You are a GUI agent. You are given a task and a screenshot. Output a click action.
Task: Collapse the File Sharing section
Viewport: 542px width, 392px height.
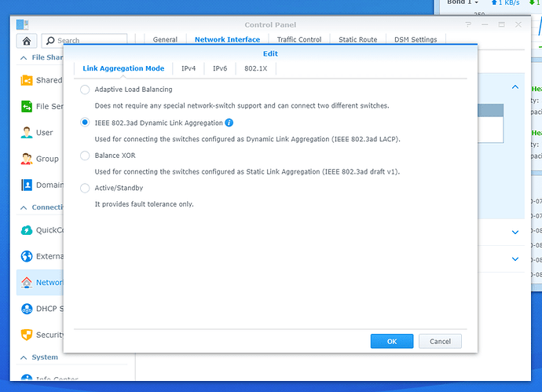(24, 57)
